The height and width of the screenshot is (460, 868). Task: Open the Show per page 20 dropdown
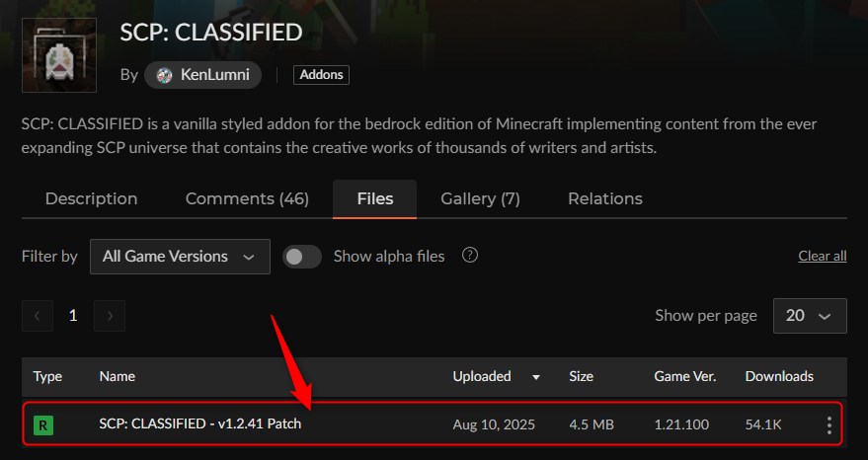[x=810, y=316]
